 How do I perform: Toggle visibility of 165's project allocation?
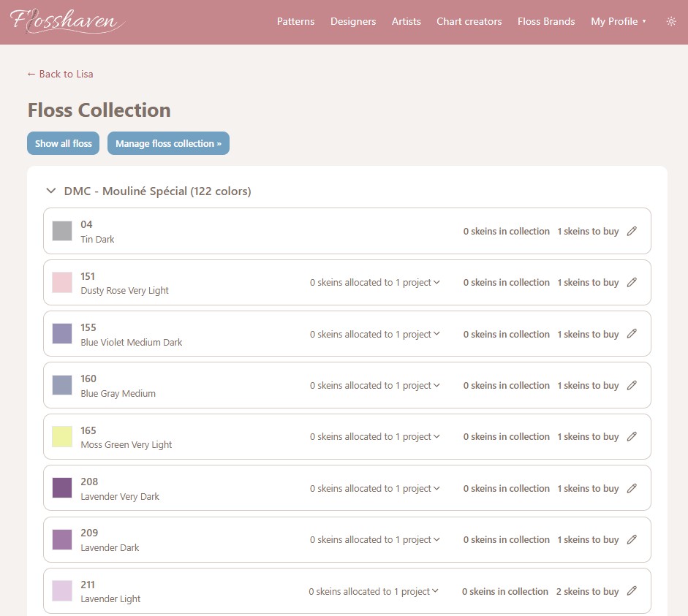tap(375, 436)
